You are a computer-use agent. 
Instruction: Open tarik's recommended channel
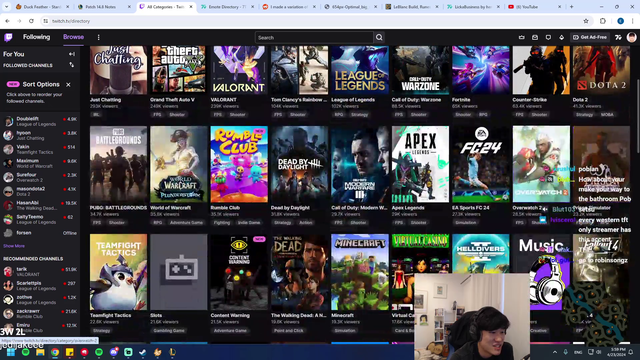point(40,272)
